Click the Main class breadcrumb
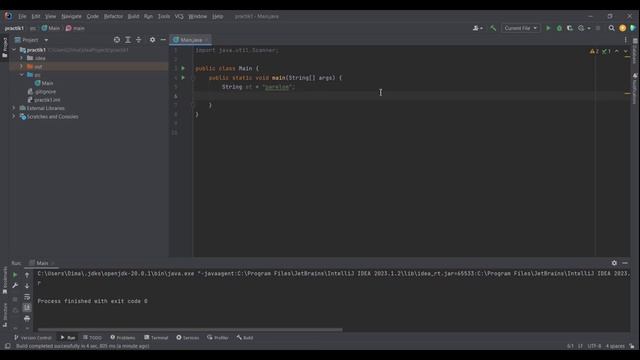 tap(51, 28)
